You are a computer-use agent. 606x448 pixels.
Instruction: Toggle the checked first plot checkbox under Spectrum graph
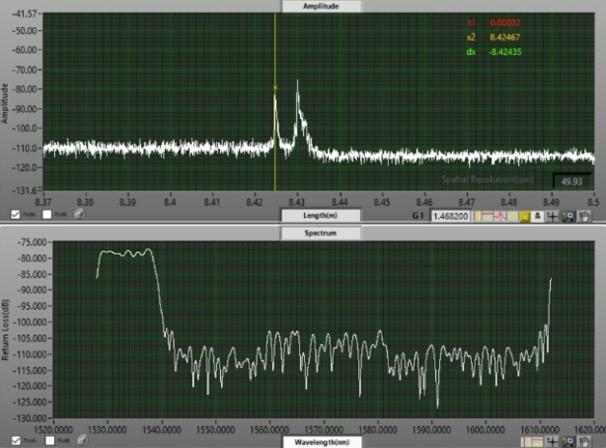coord(15,439)
